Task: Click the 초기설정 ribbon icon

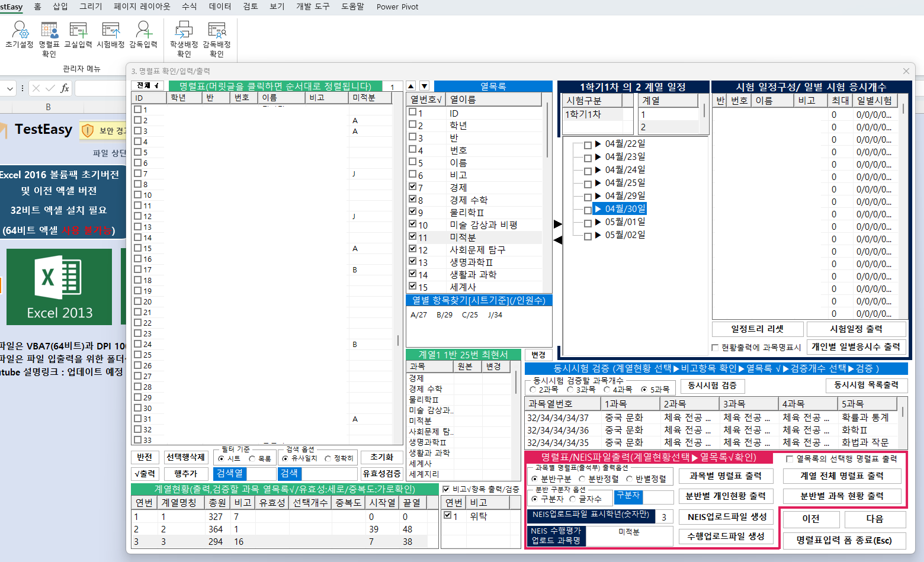Action: click(x=19, y=35)
